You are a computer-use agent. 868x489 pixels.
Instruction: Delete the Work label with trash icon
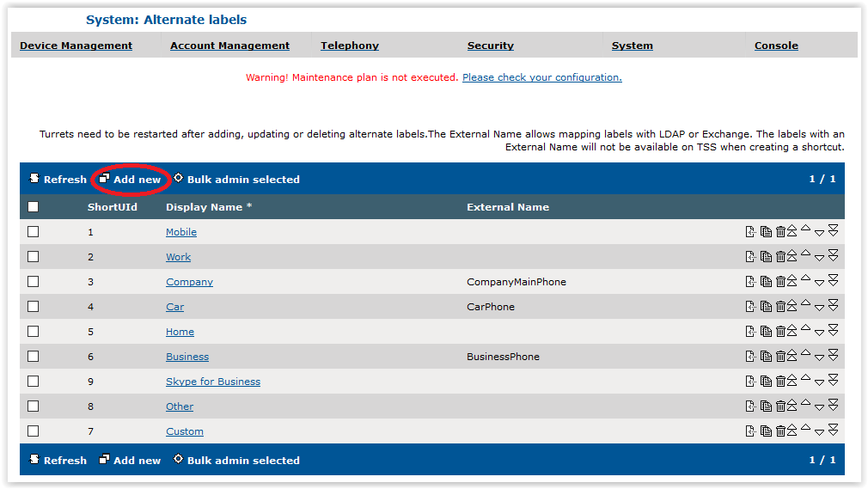(x=780, y=256)
